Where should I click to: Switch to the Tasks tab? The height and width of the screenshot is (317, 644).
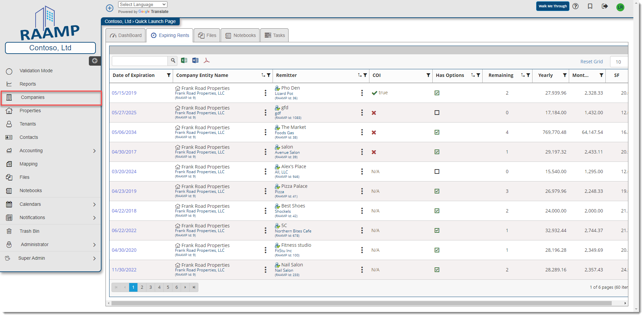tap(275, 35)
